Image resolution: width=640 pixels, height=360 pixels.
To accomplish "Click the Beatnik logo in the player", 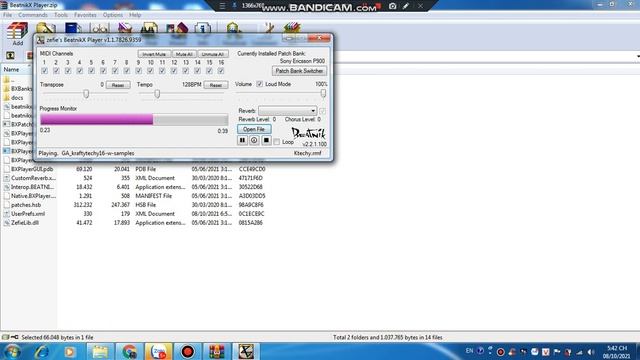I will coord(309,133).
